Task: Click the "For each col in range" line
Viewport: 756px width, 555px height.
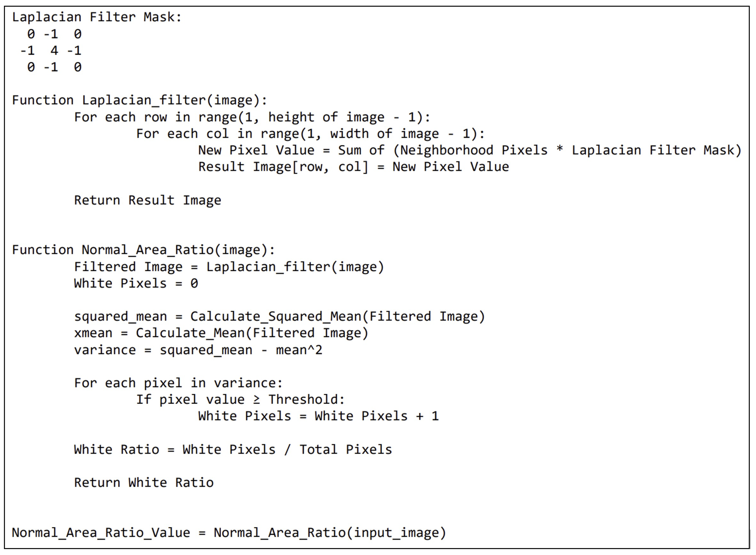Action: (x=310, y=134)
